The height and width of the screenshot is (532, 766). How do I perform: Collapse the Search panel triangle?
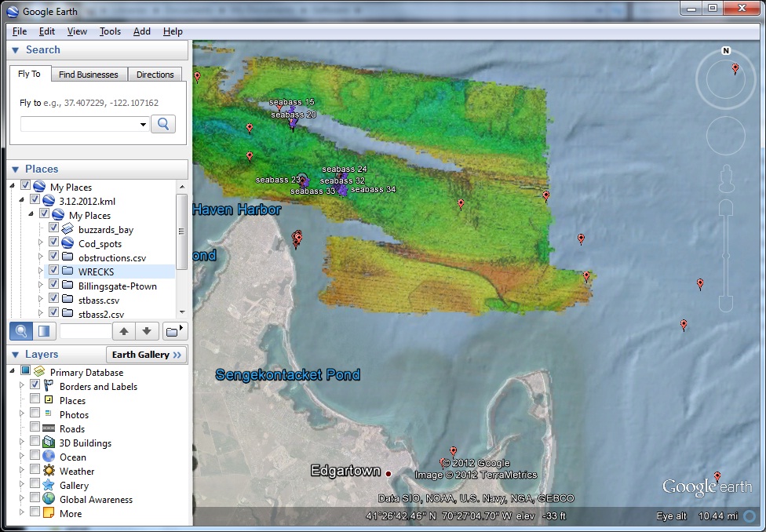(x=15, y=50)
